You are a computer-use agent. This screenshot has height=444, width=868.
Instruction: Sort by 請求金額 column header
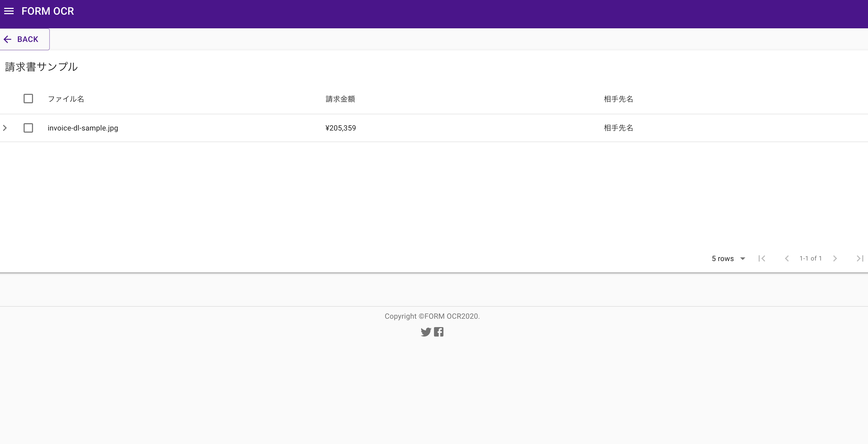(340, 99)
